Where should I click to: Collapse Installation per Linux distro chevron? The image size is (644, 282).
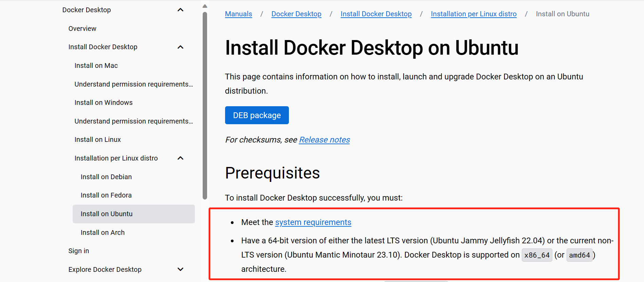click(x=181, y=158)
